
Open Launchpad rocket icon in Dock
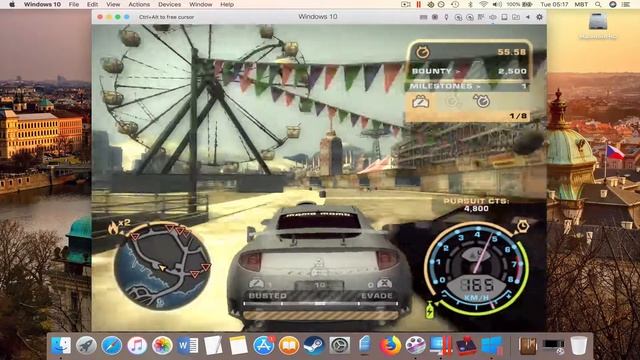pyautogui.click(x=86, y=346)
